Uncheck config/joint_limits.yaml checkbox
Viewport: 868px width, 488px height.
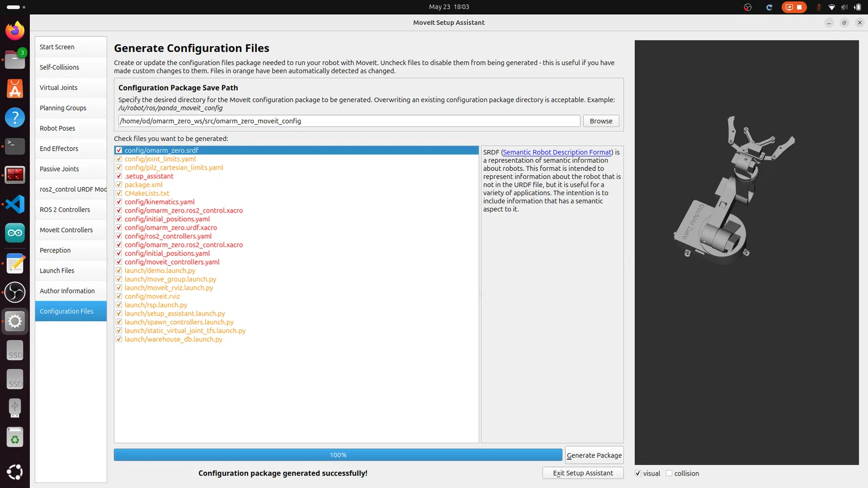pos(119,159)
